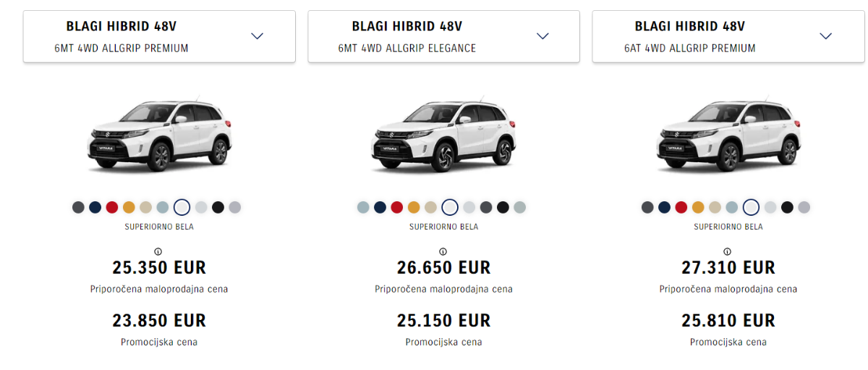Screen dimensions: 868x370
Task: Select black color for 6MT Premium model
Action: point(218,208)
